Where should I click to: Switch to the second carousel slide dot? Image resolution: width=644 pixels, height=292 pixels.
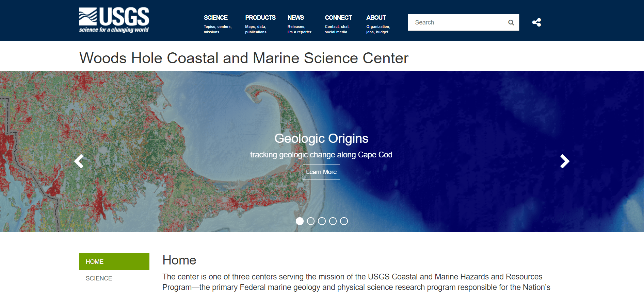311,221
